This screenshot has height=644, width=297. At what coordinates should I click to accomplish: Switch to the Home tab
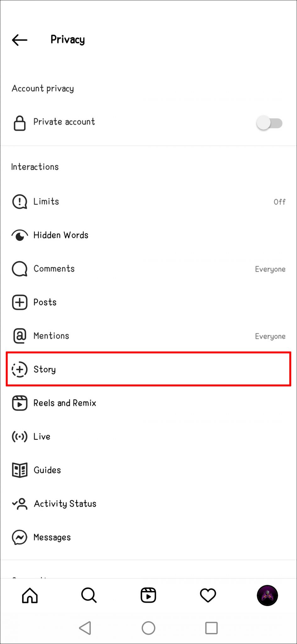(30, 595)
